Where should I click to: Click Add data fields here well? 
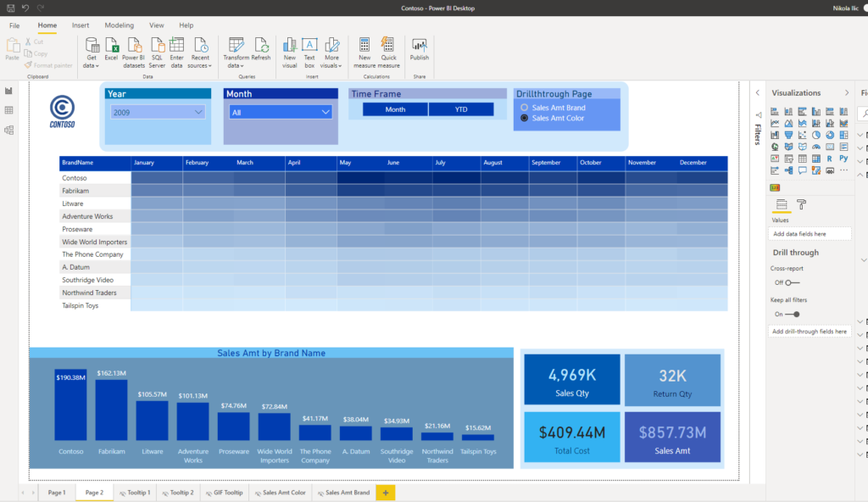click(x=810, y=234)
